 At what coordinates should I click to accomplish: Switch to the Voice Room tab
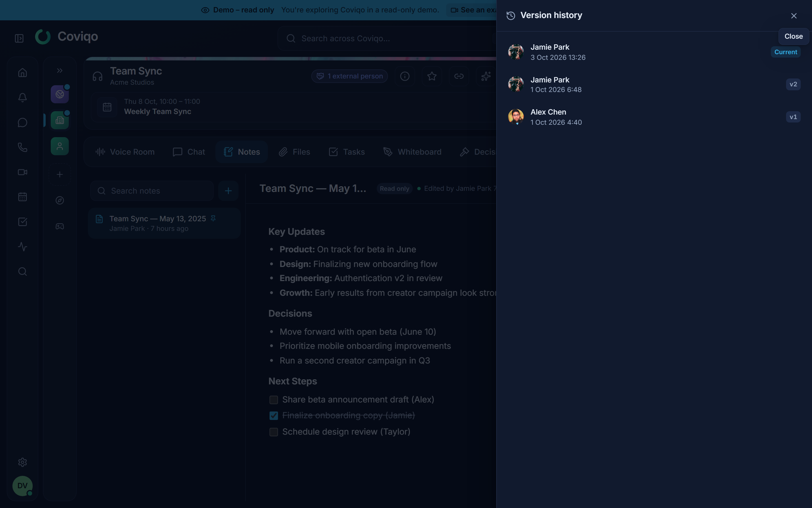click(125, 152)
